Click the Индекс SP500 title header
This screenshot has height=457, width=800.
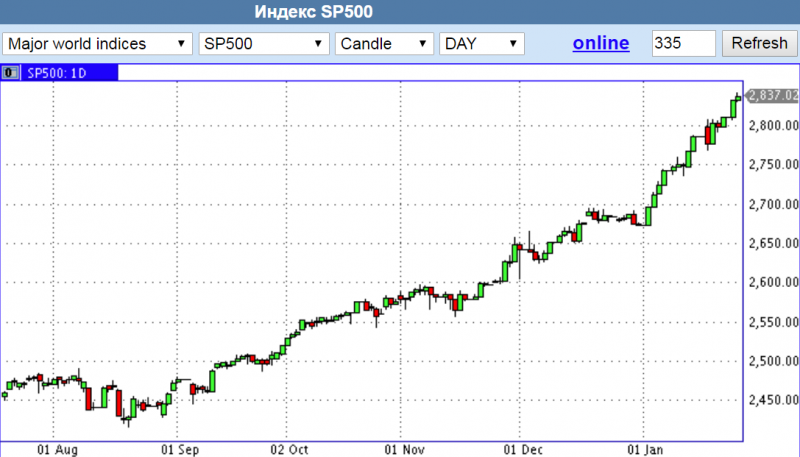pyautogui.click(x=399, y=12)
